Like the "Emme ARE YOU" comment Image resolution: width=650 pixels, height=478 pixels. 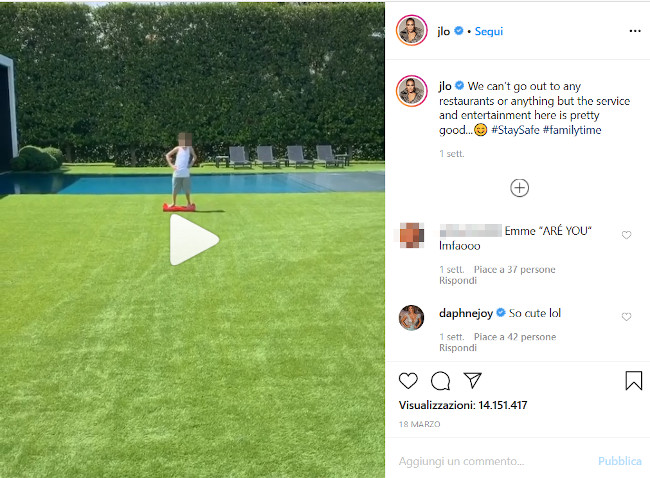pos(626,235)
